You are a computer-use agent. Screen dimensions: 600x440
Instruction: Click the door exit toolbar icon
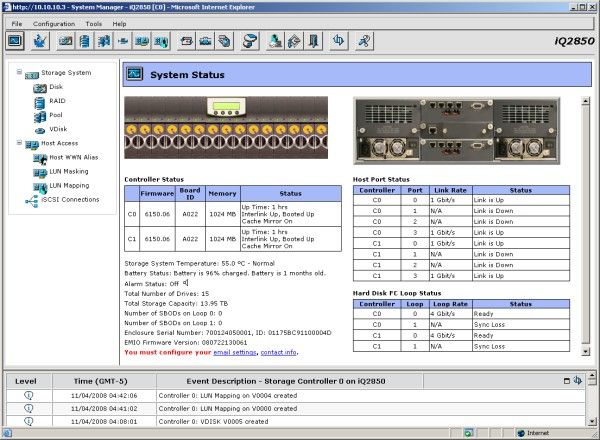click(313, 41)
